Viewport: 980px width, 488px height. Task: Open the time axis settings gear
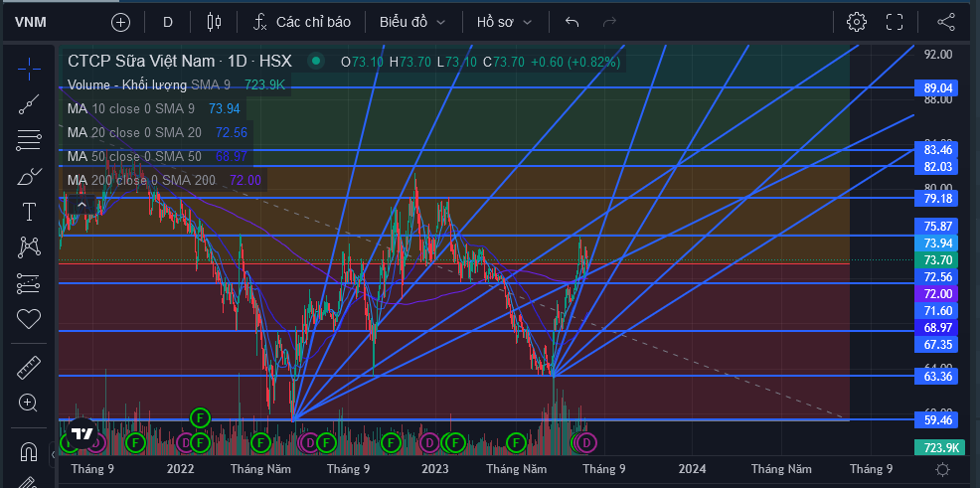coord(942,469)
